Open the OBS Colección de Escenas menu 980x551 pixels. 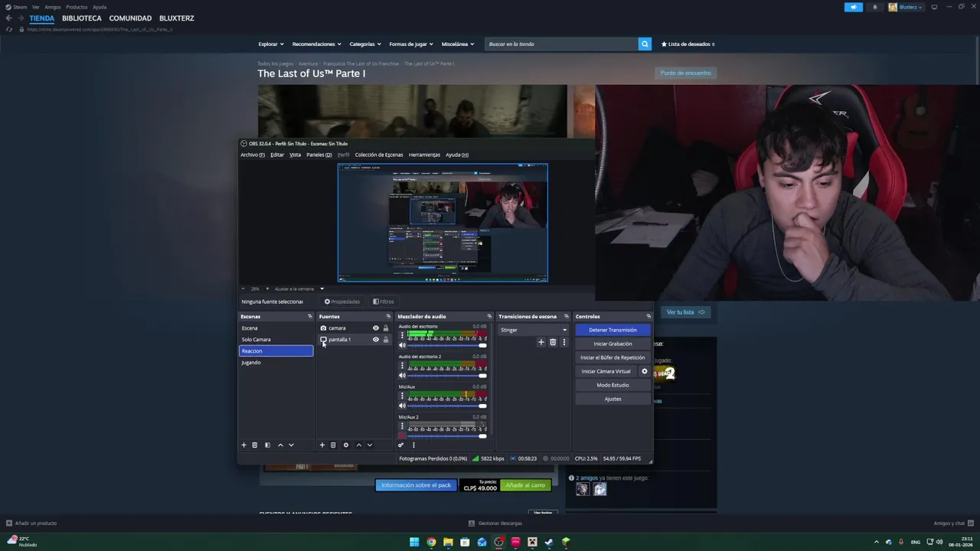click(x=379, y=155)
